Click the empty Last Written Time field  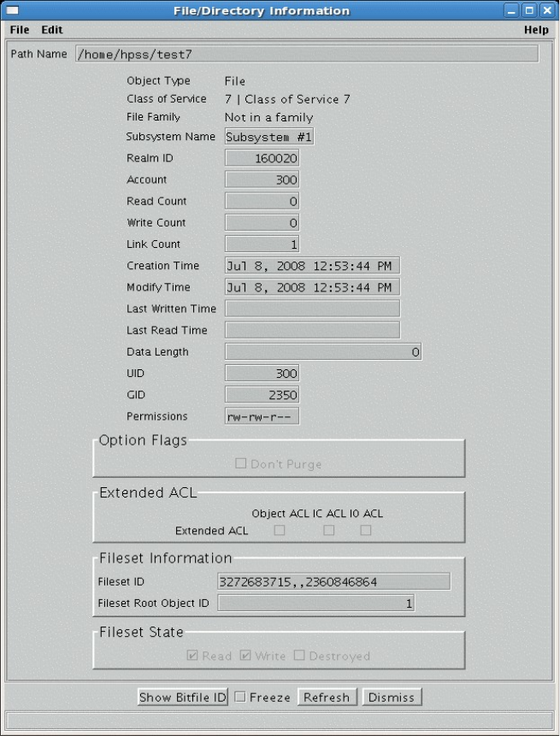click(x=312, y=309)
